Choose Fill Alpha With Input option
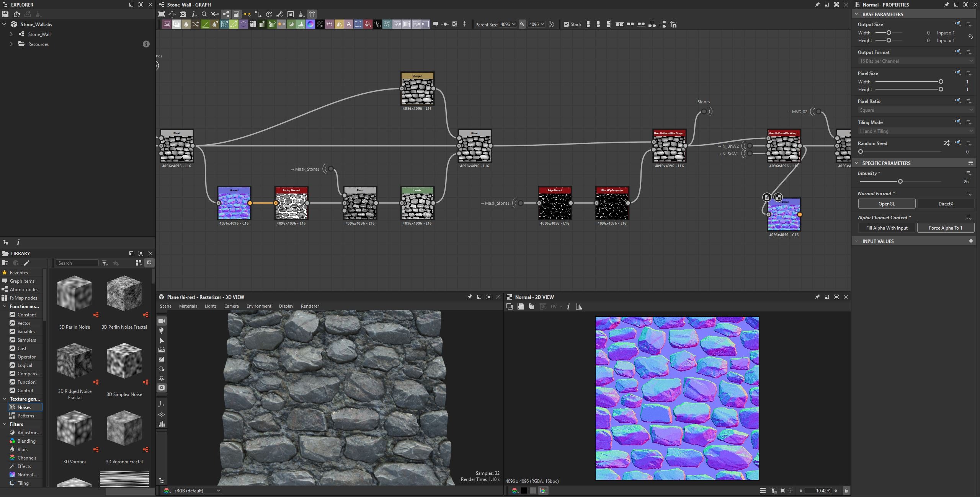This screenshot has height=497, width=980. coord(887,228)
